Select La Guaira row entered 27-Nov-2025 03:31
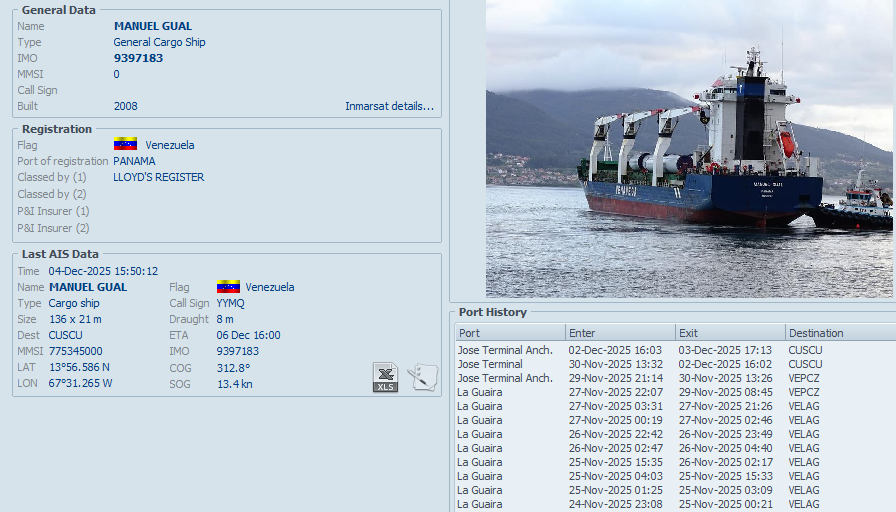The image size is (896, 512). point(675,406)
